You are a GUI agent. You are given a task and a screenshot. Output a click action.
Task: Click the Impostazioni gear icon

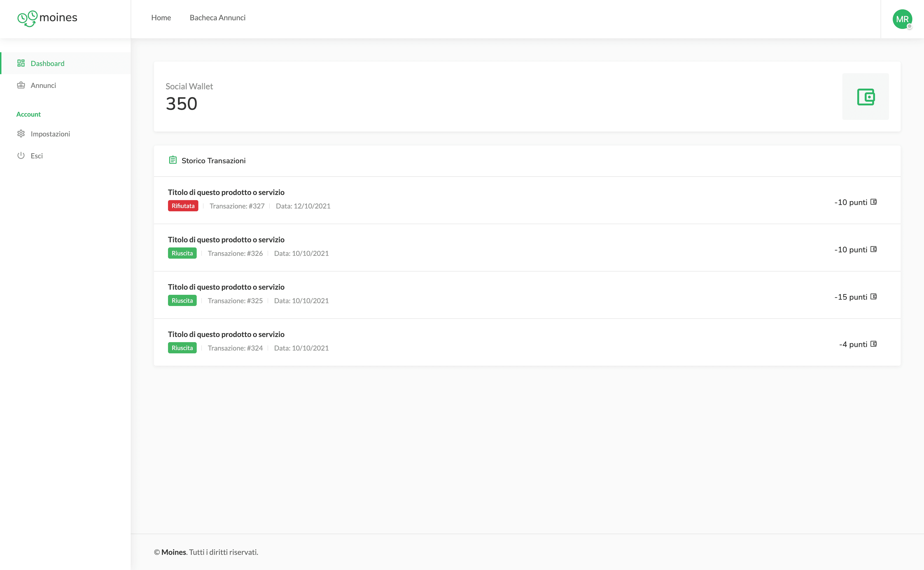coord(21,134)
